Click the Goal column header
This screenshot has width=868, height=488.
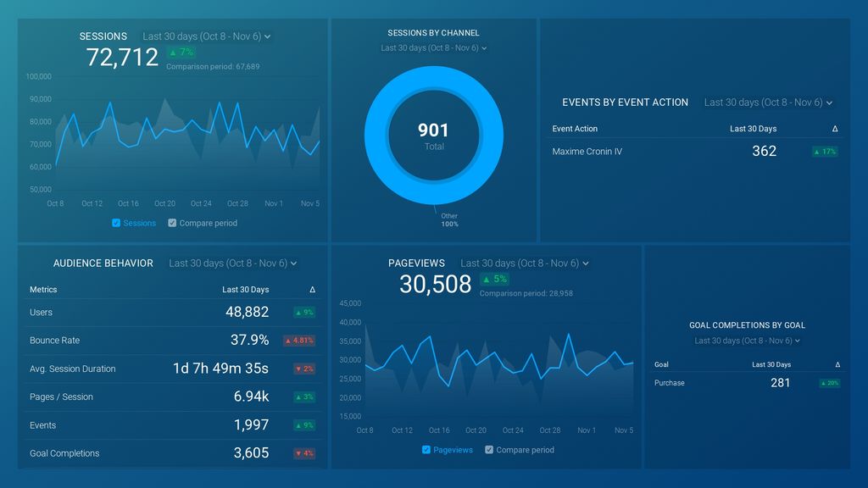[x=661, y=364]
